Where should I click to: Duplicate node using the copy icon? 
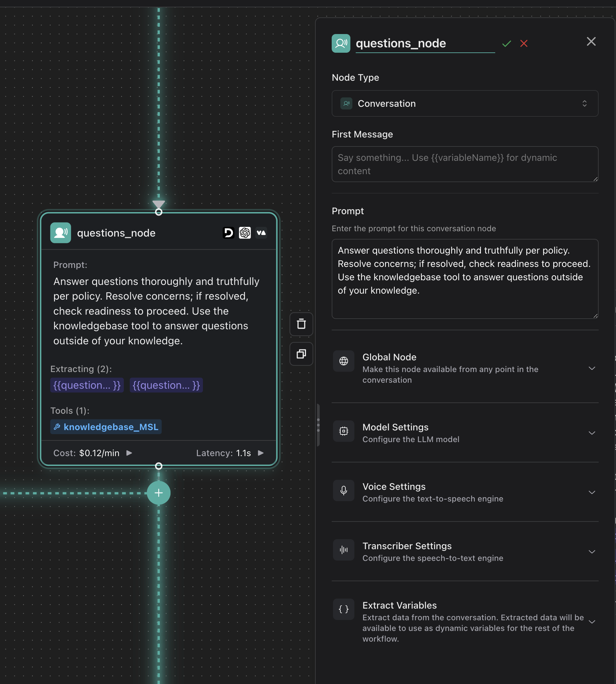[x=301, y=354]
